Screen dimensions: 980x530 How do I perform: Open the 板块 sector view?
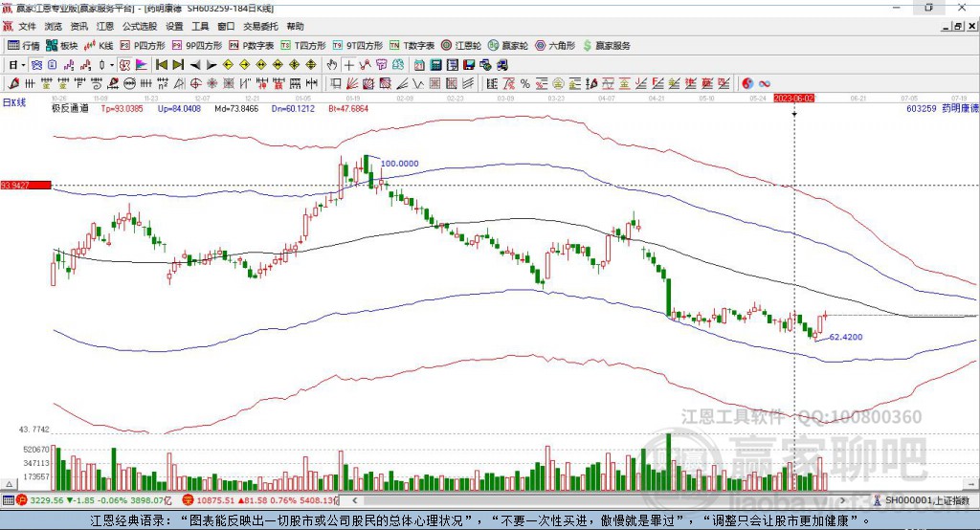click(x=62, y=46)
